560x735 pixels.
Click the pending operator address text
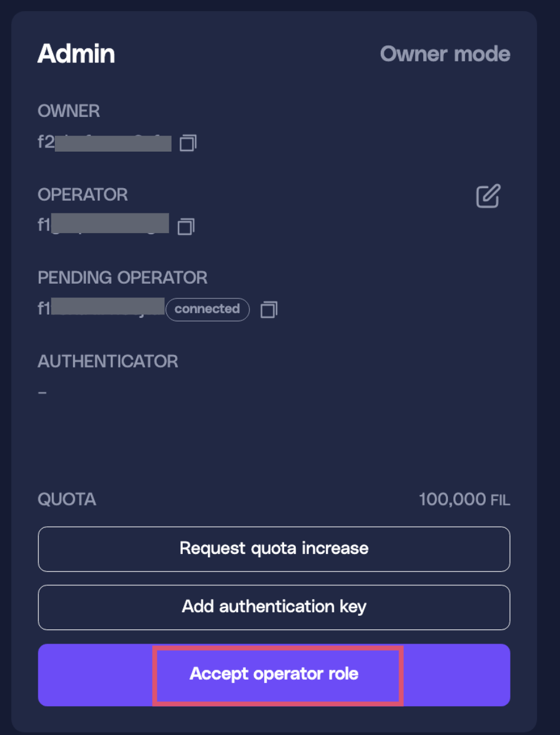[x=101, y=309]
